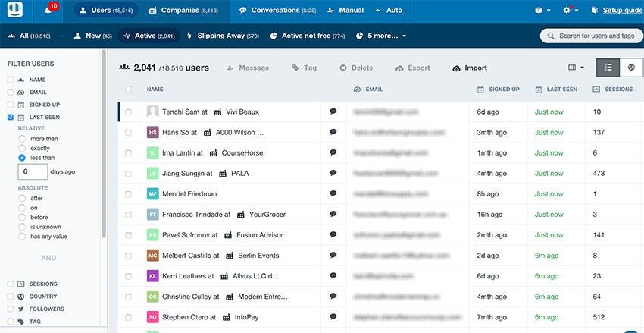
Task: Click the Search for users and tags field
Action: tap(592, 36)
